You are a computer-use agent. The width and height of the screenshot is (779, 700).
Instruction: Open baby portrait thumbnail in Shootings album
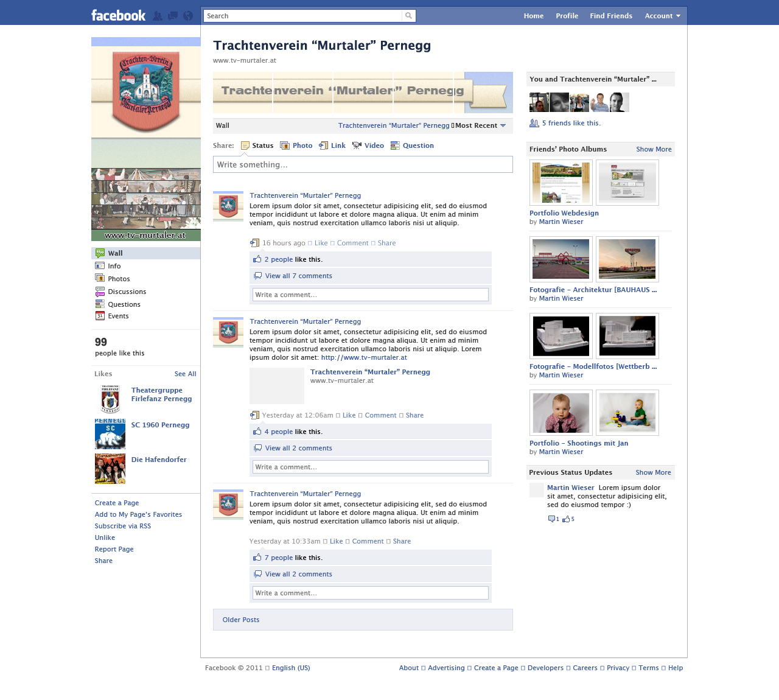click(x=561, y=413)
